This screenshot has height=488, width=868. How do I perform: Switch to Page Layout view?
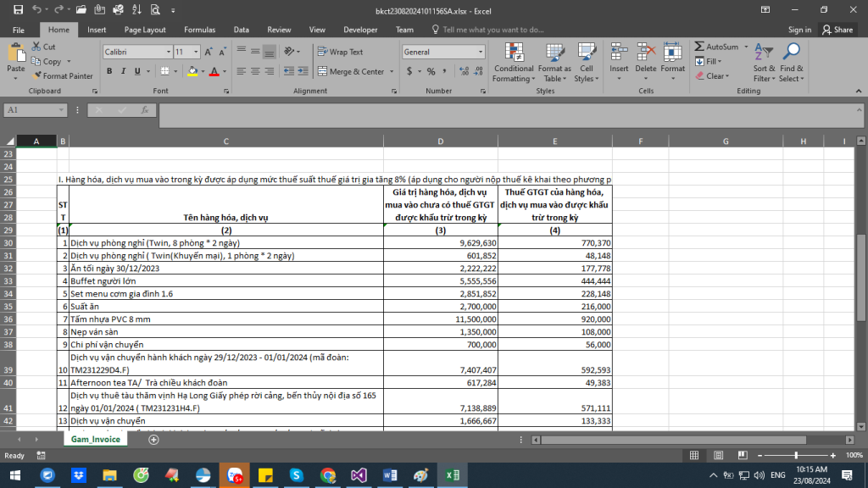[x=719, y=455]
